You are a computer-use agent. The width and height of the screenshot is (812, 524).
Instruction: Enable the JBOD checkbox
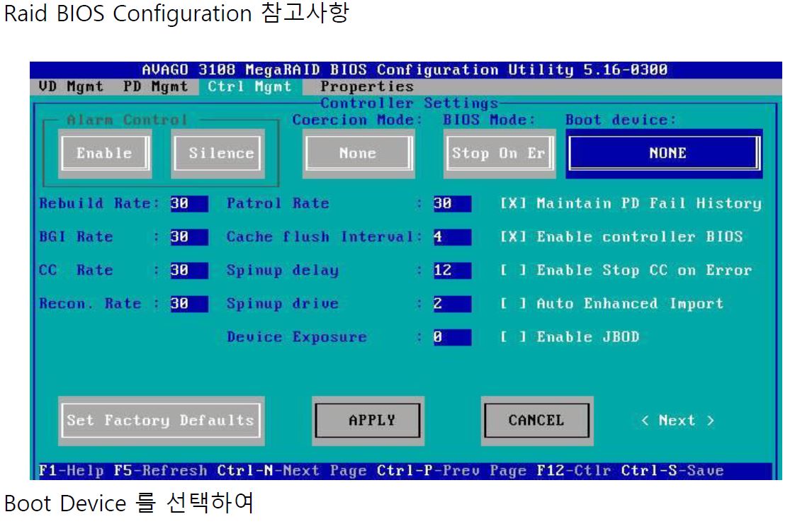(x=514, y=337)
